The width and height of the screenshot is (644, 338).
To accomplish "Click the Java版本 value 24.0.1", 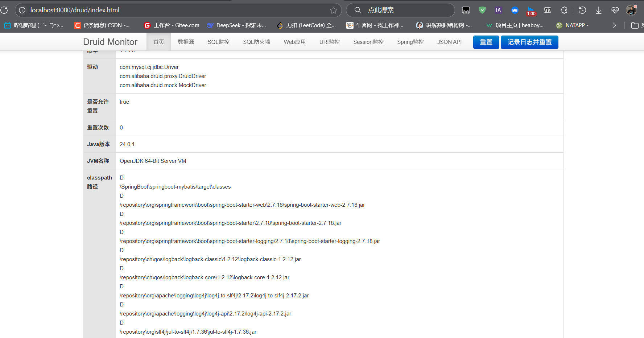I will (127, 144).
